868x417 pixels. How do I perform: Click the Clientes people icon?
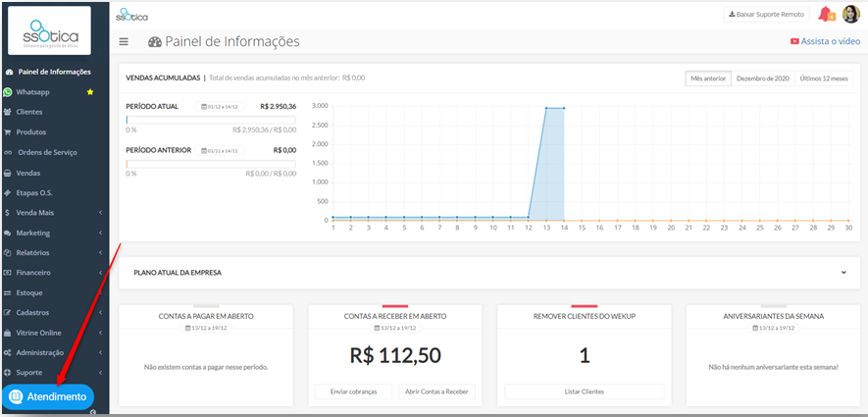pos(8,112)
